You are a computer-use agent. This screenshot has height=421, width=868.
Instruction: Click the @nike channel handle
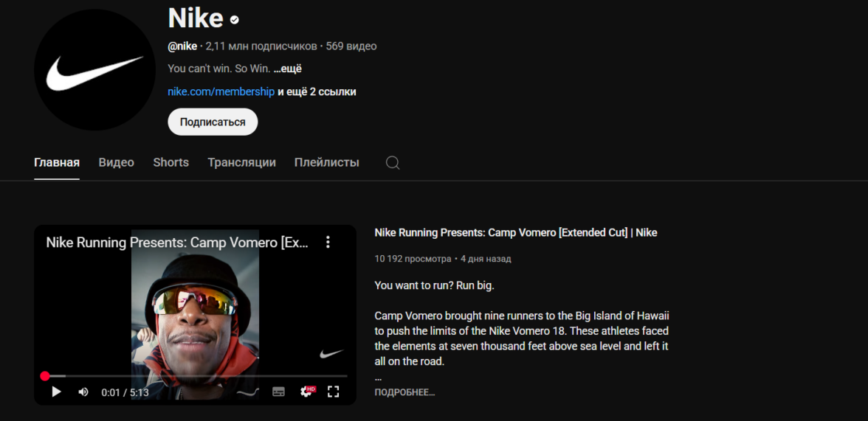tap(183, 46)
